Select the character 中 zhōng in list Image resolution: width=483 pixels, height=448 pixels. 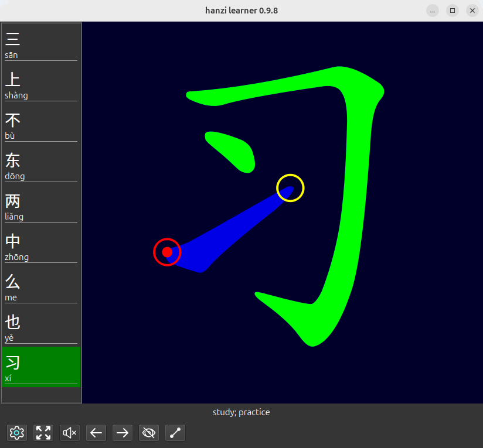point(41,245)
